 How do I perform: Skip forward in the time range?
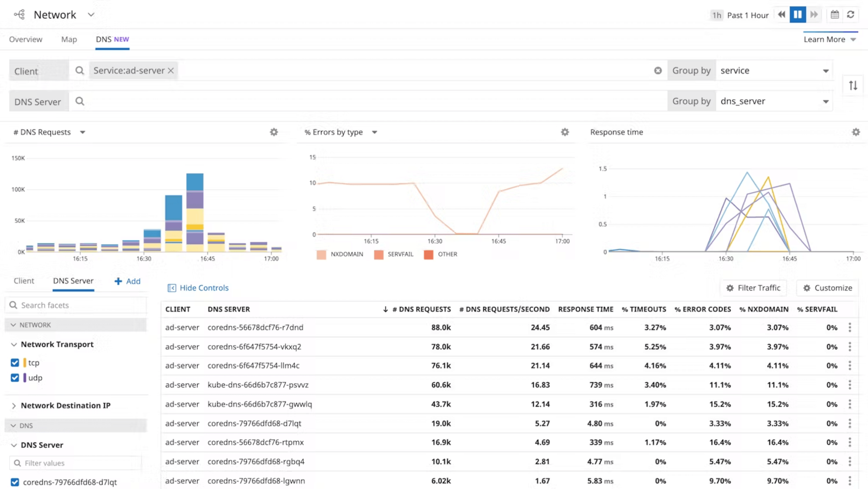(x=815, y=14)
